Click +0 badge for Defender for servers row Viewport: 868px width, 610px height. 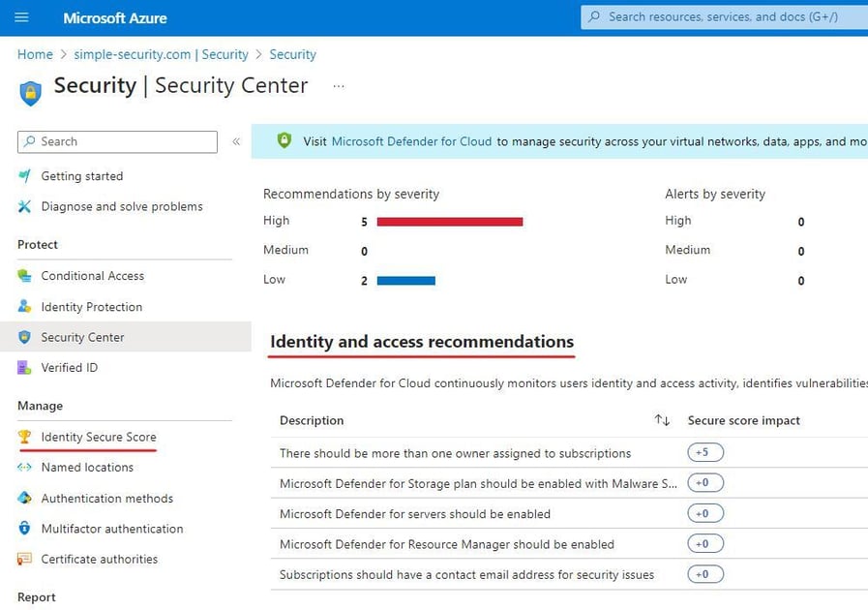705,513
